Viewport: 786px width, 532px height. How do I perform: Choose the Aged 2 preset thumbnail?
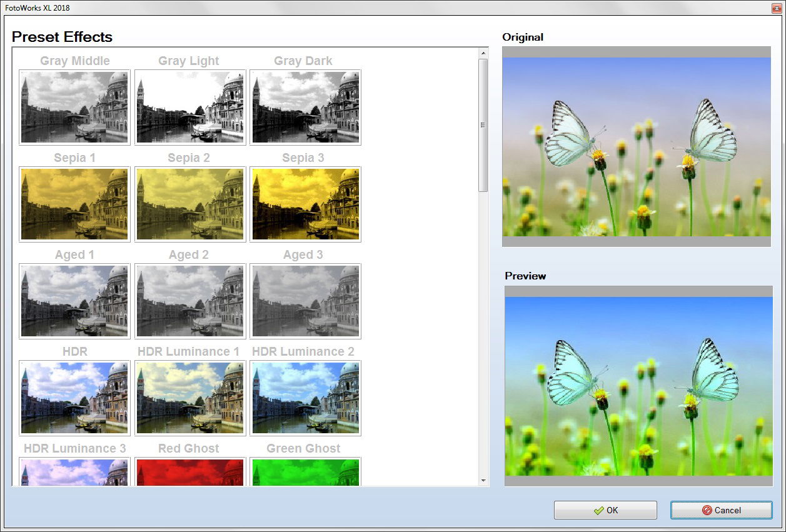(x=190, y=301)
